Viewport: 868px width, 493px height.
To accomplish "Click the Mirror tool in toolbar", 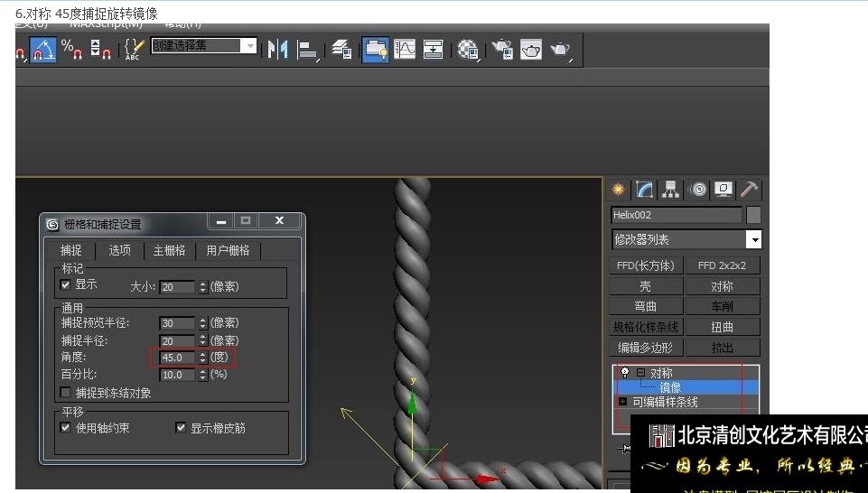I will (278, 50).
